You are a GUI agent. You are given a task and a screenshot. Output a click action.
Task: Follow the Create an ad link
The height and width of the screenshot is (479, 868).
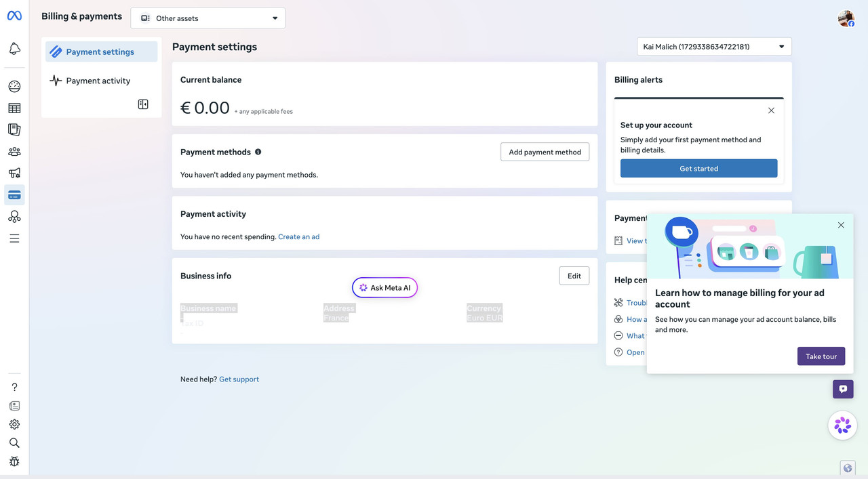[x=298, y=237]
